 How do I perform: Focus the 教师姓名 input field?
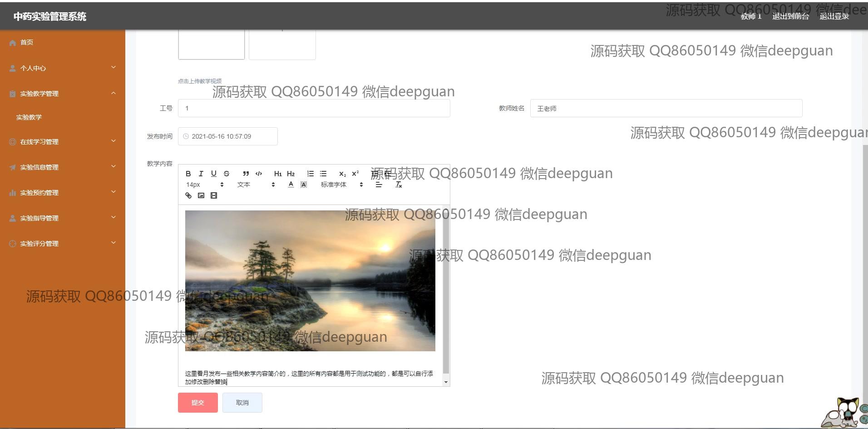tap(666, 108)
